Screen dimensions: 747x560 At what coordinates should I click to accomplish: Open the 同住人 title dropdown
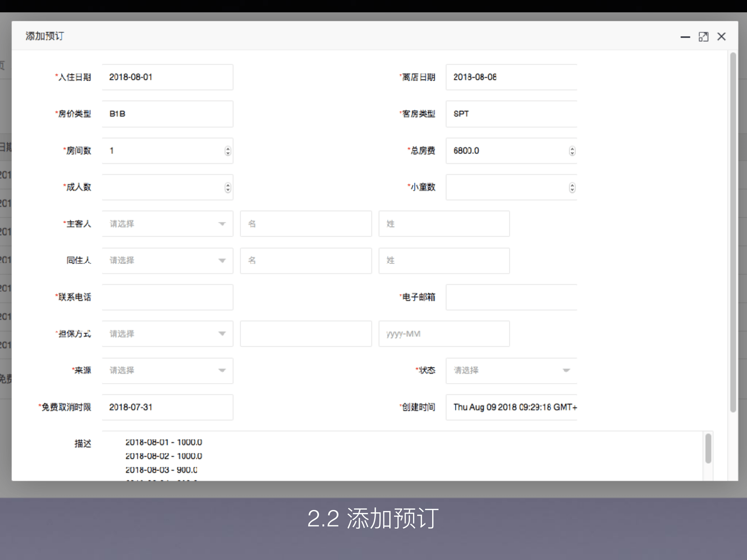[167, 261]
